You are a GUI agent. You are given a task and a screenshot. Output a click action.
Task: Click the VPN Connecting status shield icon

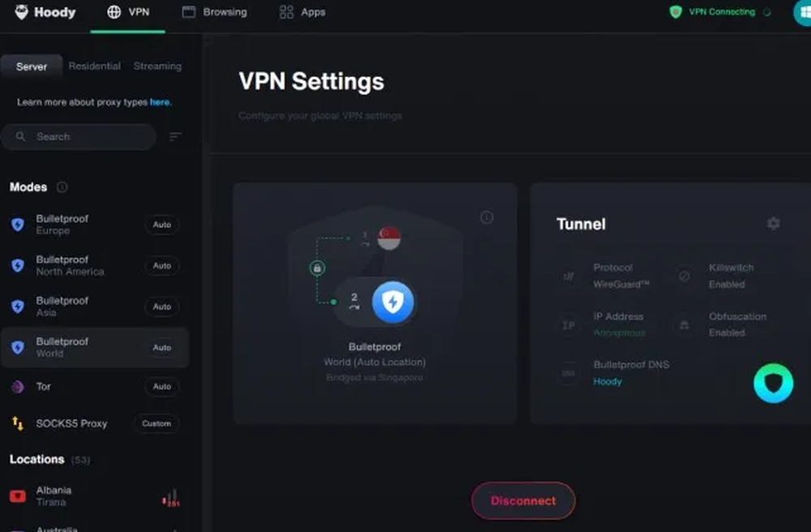point(676,12)
